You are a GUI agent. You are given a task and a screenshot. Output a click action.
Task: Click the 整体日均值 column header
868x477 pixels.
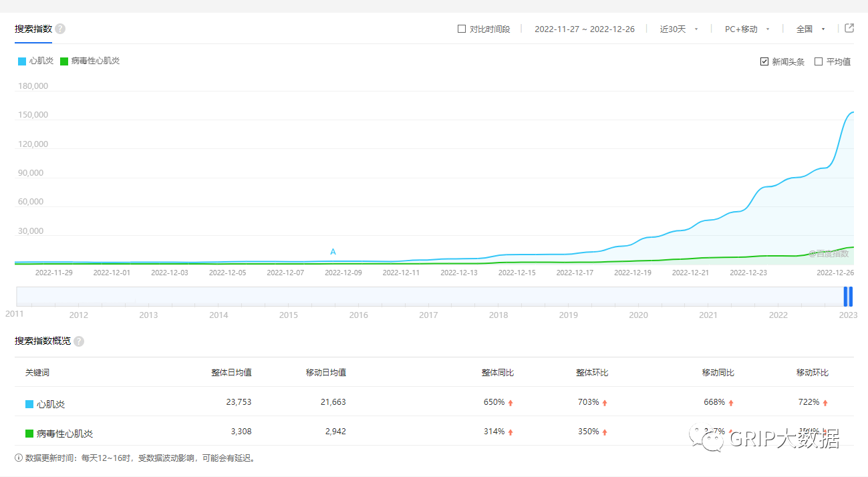pos(231,373)
